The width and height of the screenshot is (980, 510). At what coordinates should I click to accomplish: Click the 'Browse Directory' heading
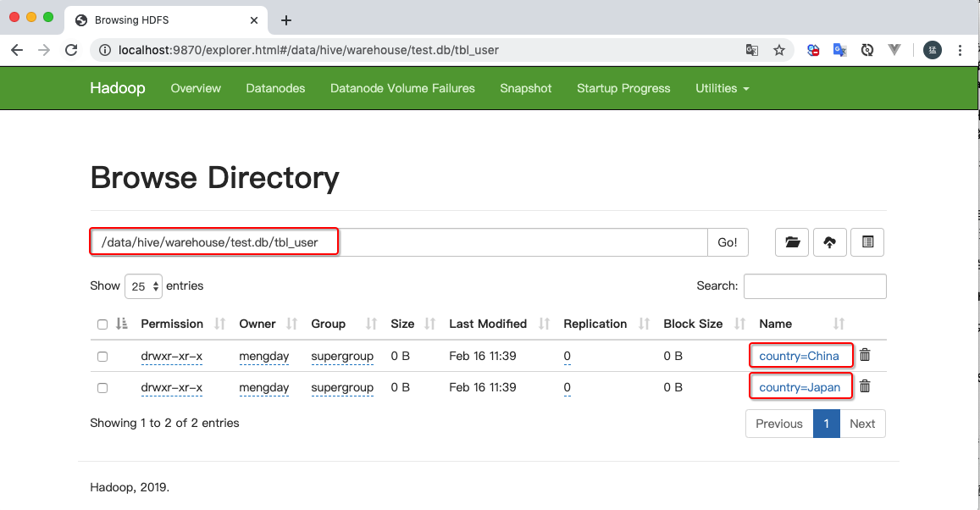tap(214, 178)
